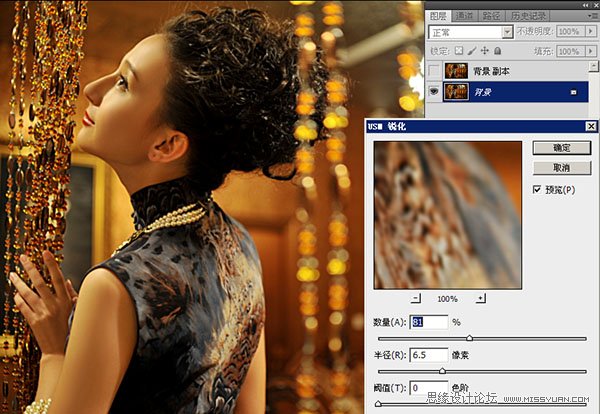Hide the 背景 layer using eye icon

(433, 92)
